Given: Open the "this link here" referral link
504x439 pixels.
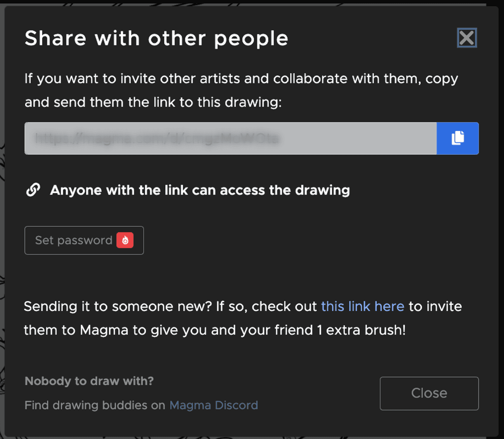Looking at the screenshot, I should [x=362, y=306].
